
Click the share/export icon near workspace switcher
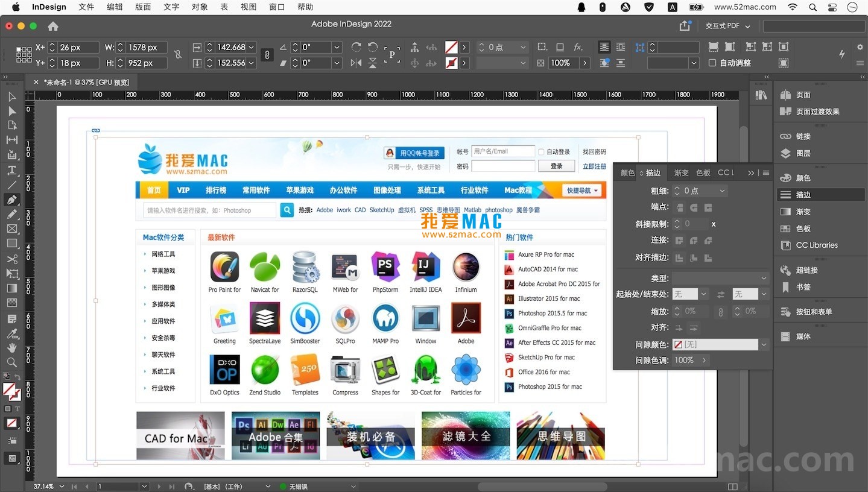click(685, 26)
